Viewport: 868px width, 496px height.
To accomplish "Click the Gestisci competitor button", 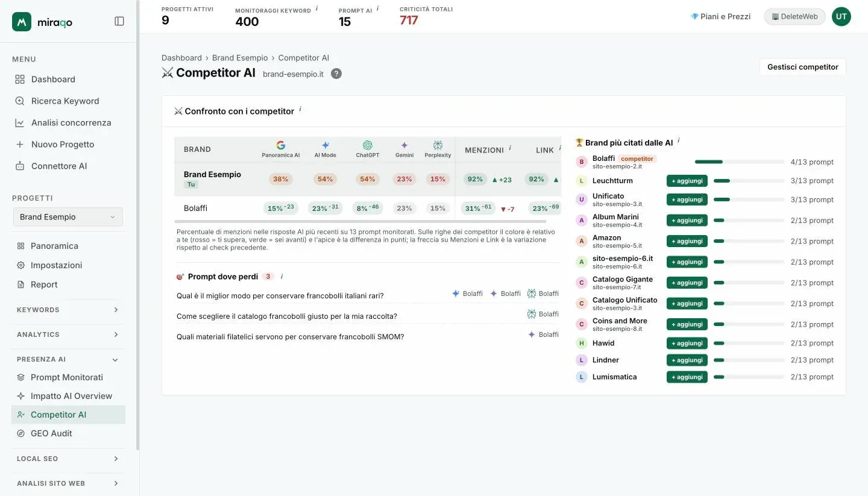I will pos(803,67).
